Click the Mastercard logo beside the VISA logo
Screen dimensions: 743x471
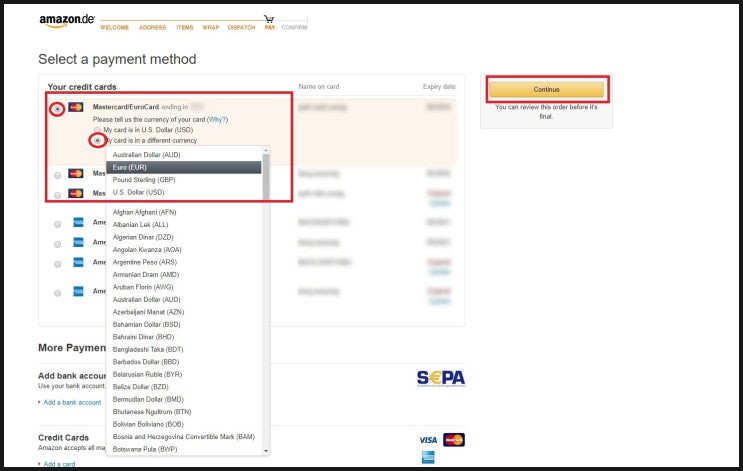(454, 440)
